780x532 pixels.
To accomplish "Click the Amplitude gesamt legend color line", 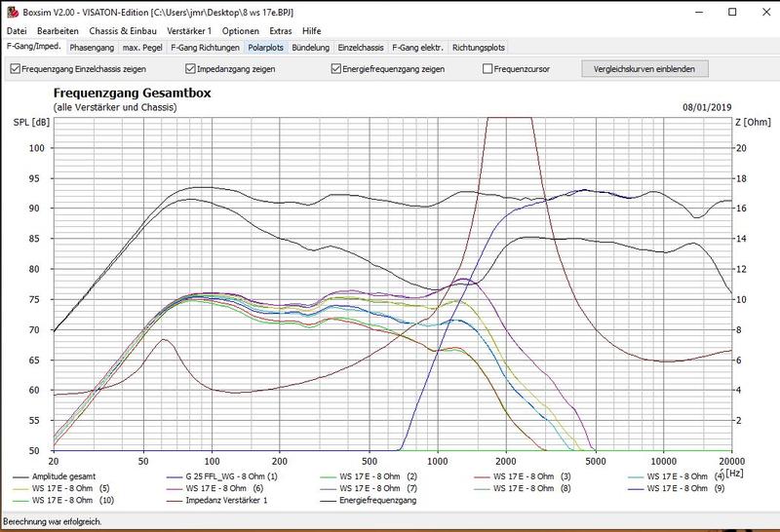I will tap(18, 476).
